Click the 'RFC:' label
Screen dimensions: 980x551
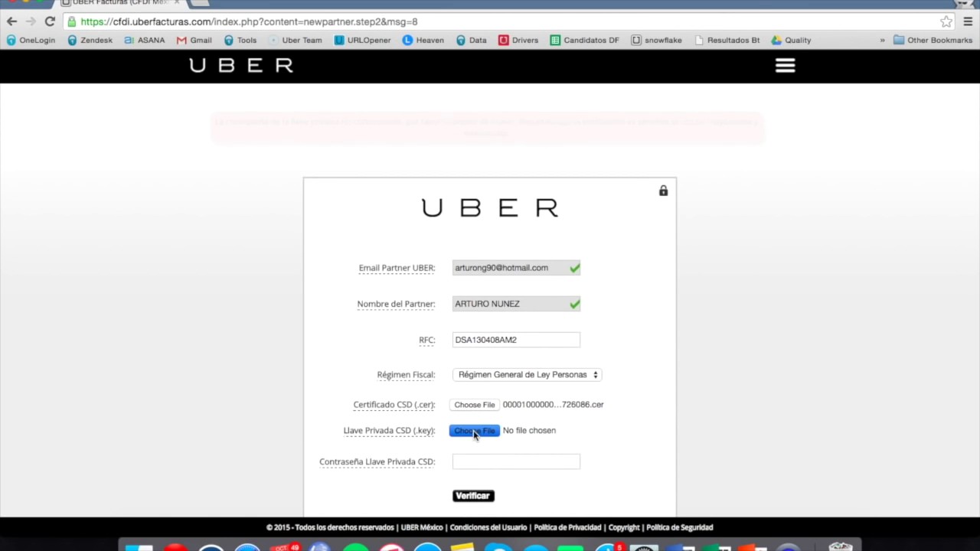[426, 340]
